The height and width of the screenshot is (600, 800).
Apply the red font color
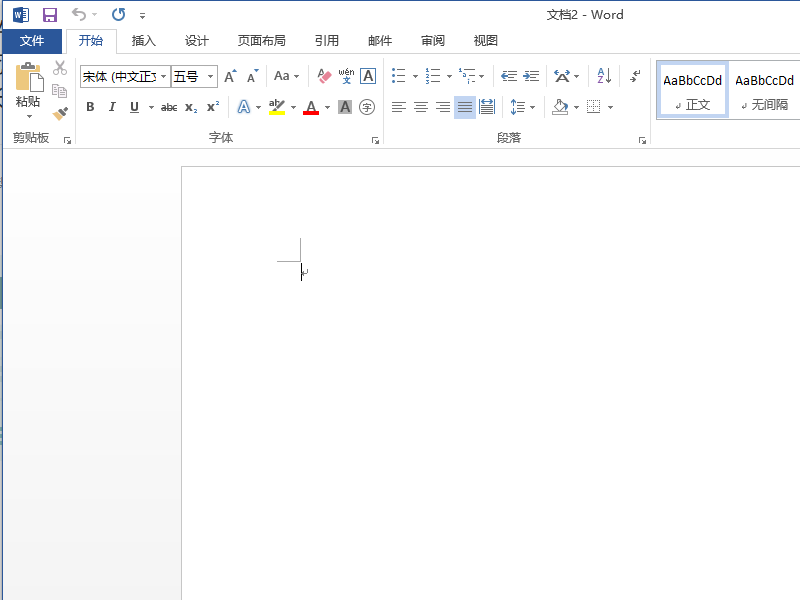[x=311, y=107]
